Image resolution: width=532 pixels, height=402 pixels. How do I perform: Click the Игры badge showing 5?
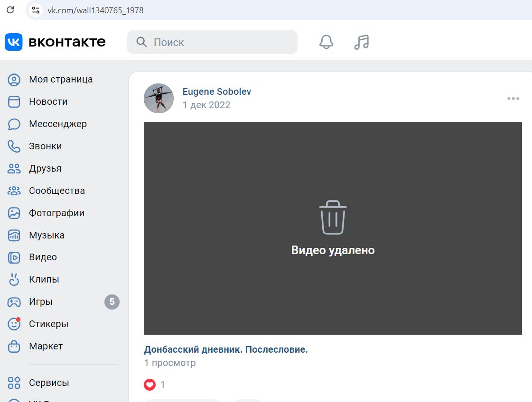point(112,302)
